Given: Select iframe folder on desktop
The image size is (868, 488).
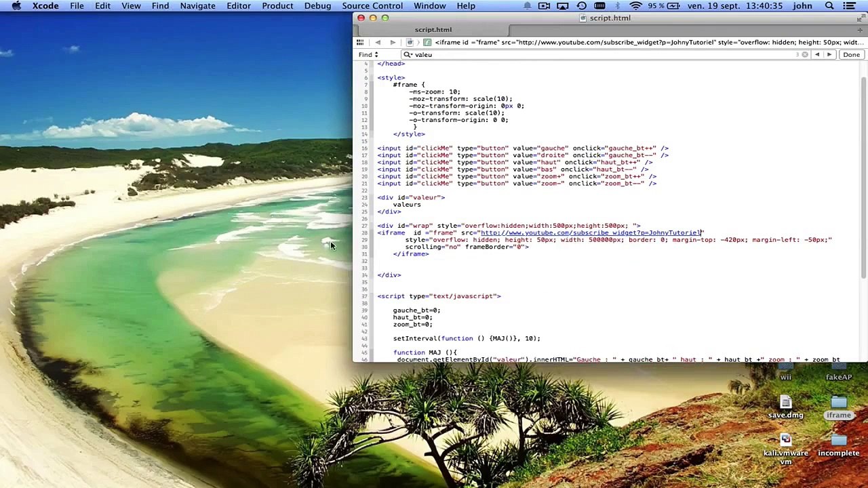Looking at the screenshot, I should coord(839,407).
